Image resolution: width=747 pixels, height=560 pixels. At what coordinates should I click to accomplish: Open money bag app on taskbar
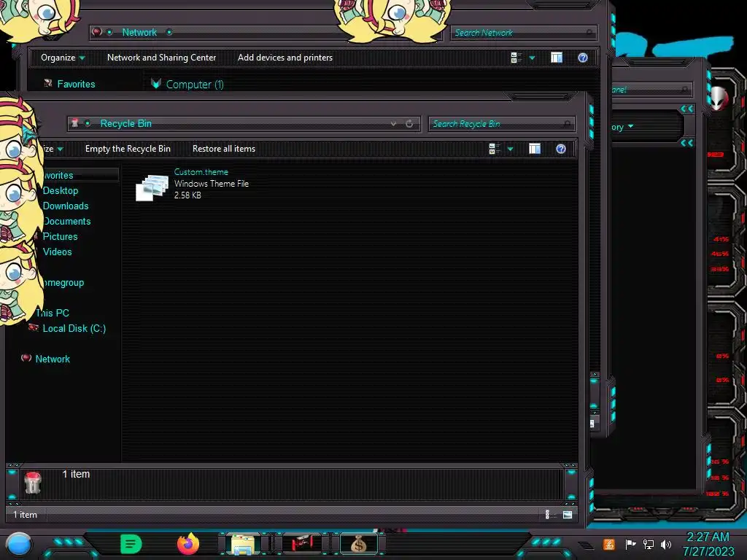click(359, 544)
